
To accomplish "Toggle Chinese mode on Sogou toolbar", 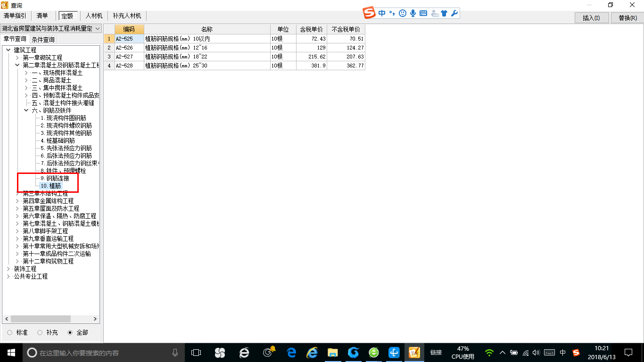I will 382,13.
